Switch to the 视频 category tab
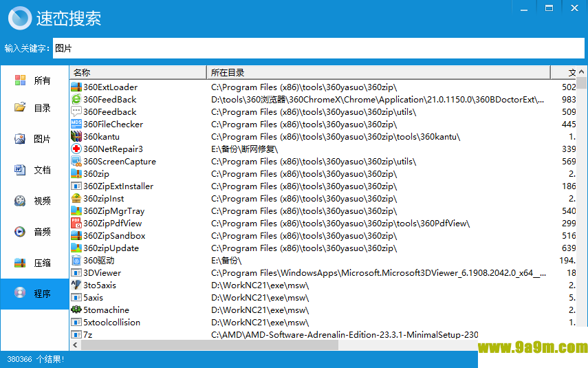Image resolution: width=588 pixels, height=368 pixels. tap(34, 201)
